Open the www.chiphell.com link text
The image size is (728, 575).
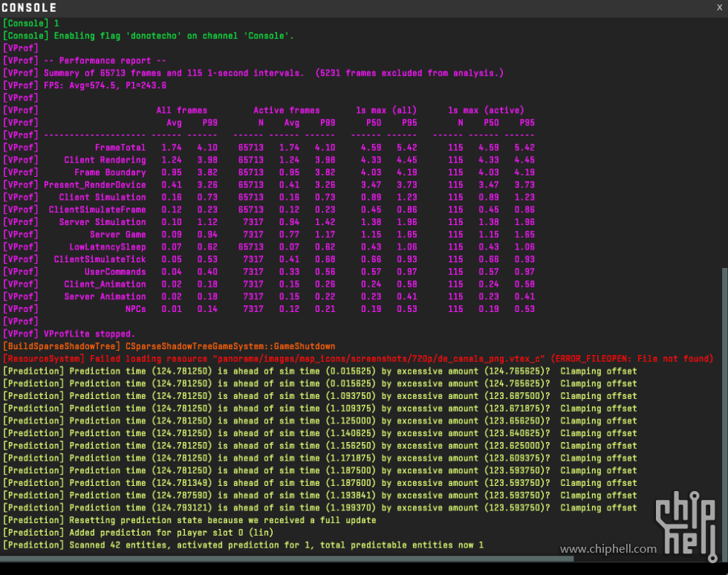coord(608,550)
